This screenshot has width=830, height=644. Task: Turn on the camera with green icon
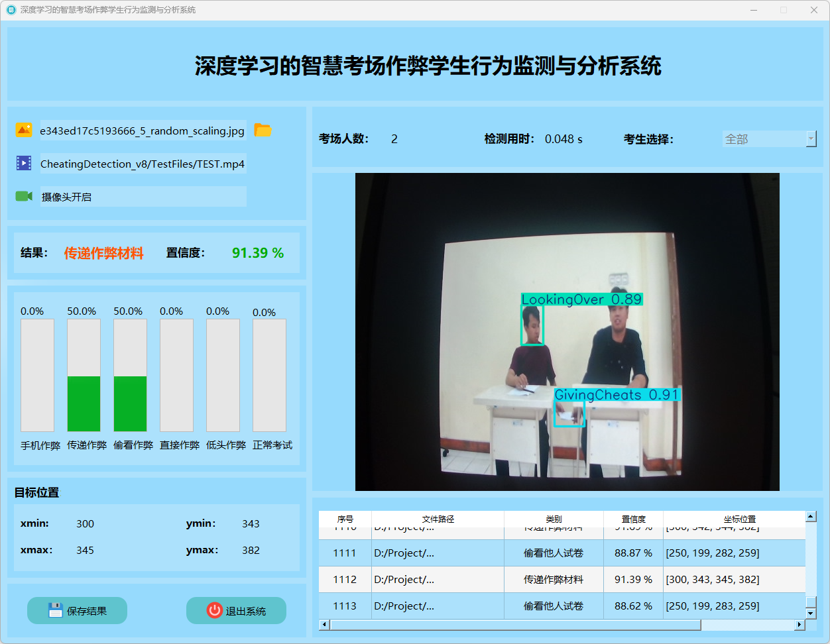[x=24, y=196]
